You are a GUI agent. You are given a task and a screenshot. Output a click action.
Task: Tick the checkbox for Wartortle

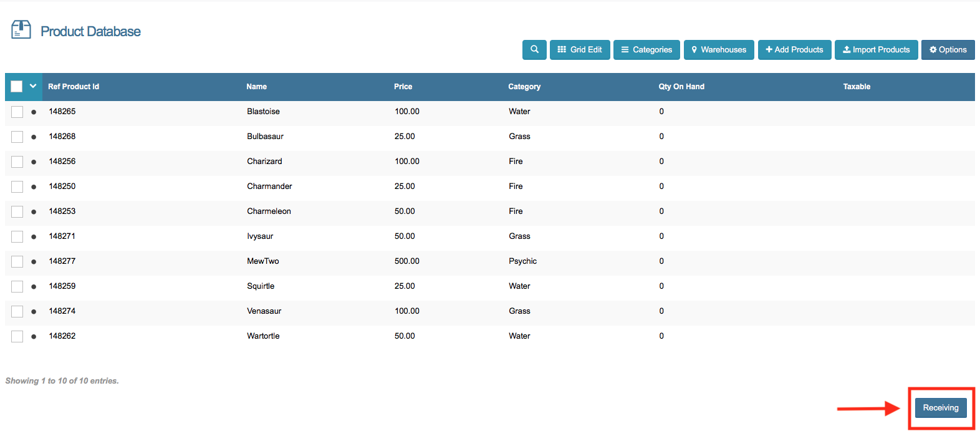[x=17, y=336]
